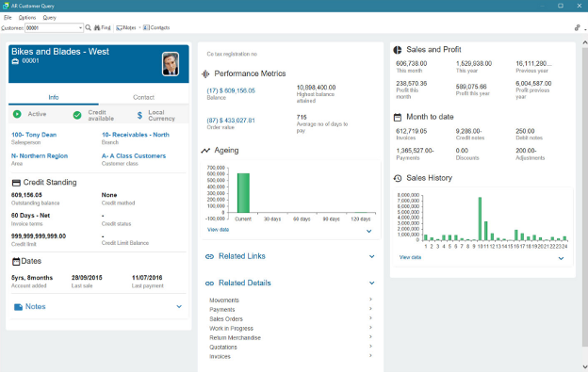Open the Find binoculars tool
The width and height of the screenshot is (588, 373).
pyautogui.click(x=102, y=27)
